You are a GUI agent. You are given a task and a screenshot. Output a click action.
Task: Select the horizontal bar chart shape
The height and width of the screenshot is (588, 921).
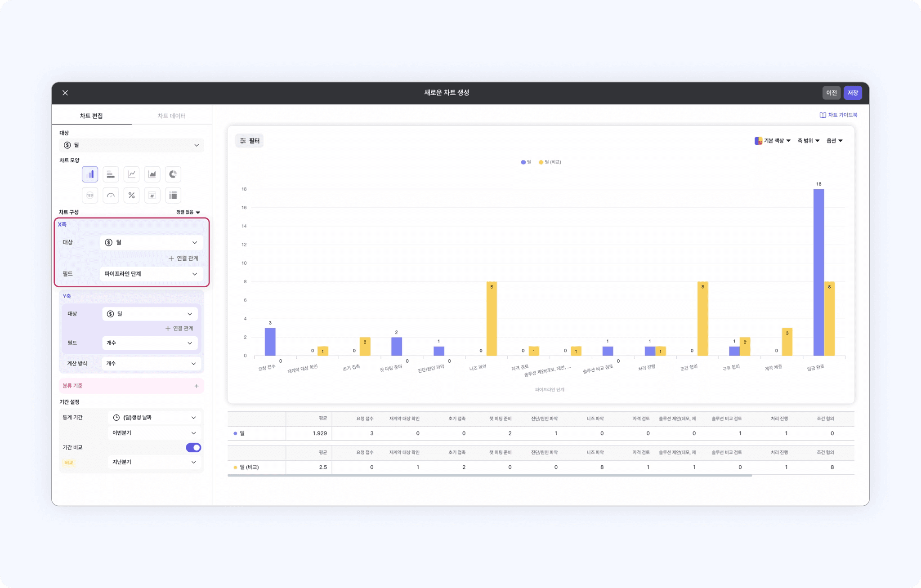[111, 174]
